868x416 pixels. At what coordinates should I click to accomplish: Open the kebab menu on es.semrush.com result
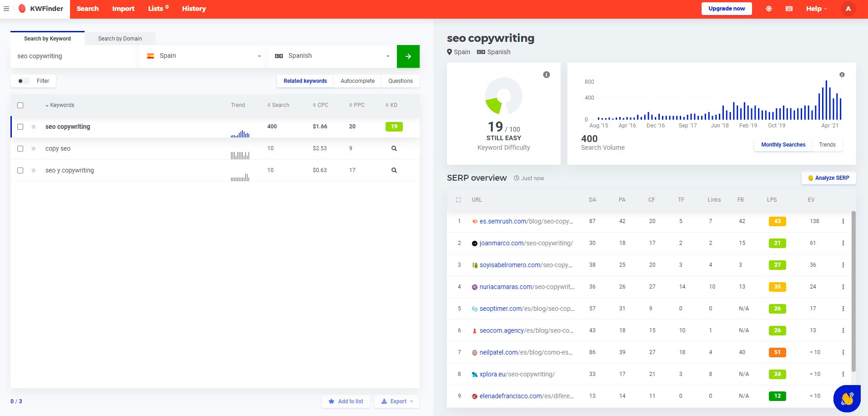(844, 221)
